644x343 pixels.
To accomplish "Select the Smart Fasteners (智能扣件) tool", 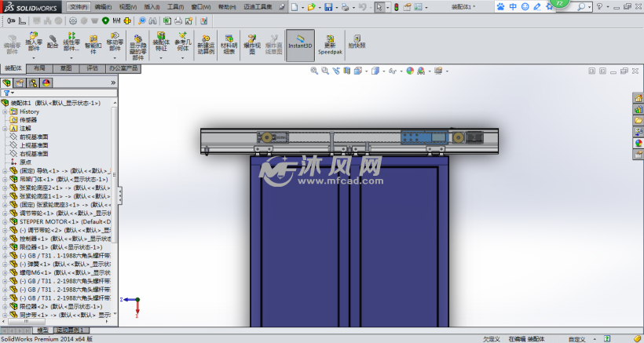I will pyautogui.click(x=93, y=44).
